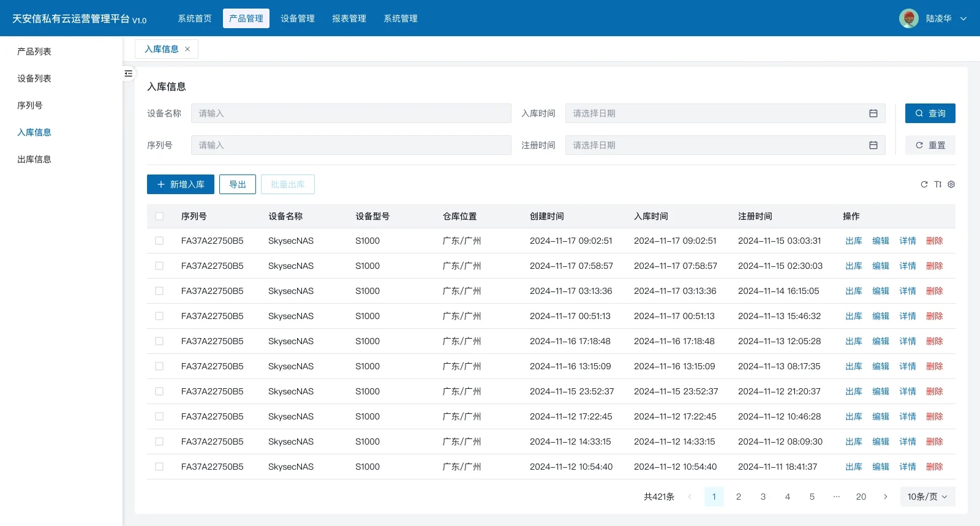Image resolution: width=980 pixels, height=526 pixels.
Task: Check the row created 2024-11-17 09:02:51
Action: click(x=159, y=241)
